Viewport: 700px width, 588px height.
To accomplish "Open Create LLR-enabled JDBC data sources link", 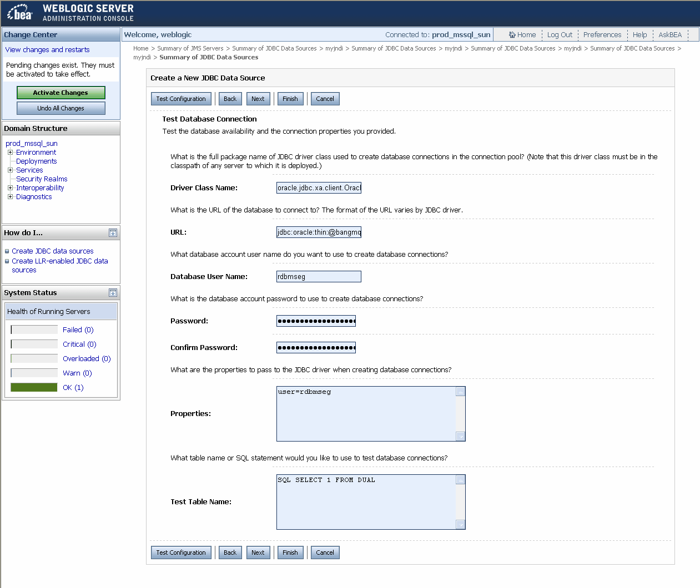I will pyautogui.click(x=60, y=266).
